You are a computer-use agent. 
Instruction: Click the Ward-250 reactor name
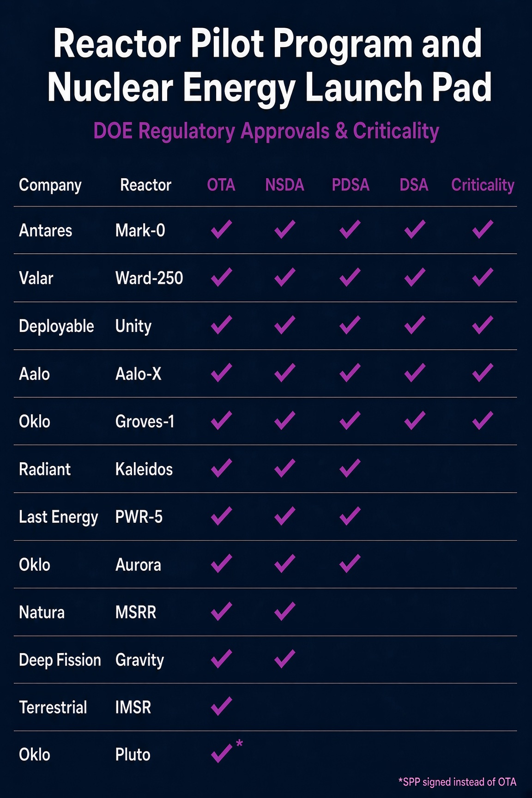[x=149, y=278]
